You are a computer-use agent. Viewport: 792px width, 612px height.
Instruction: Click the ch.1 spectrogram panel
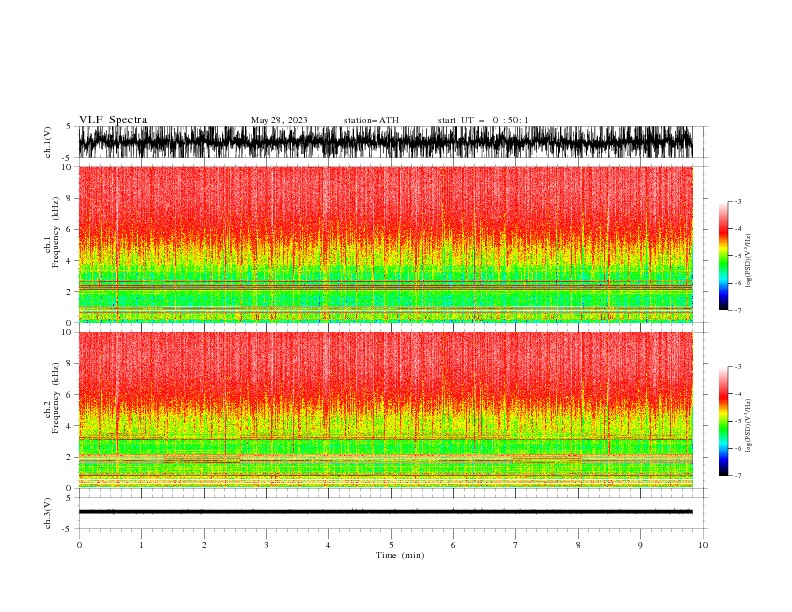click(x=385, y=244)
